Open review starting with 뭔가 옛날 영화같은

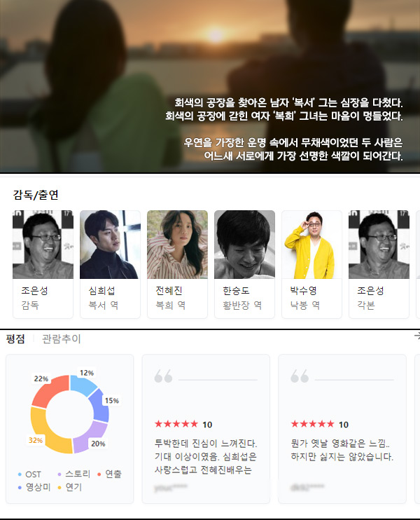point(342,429)
